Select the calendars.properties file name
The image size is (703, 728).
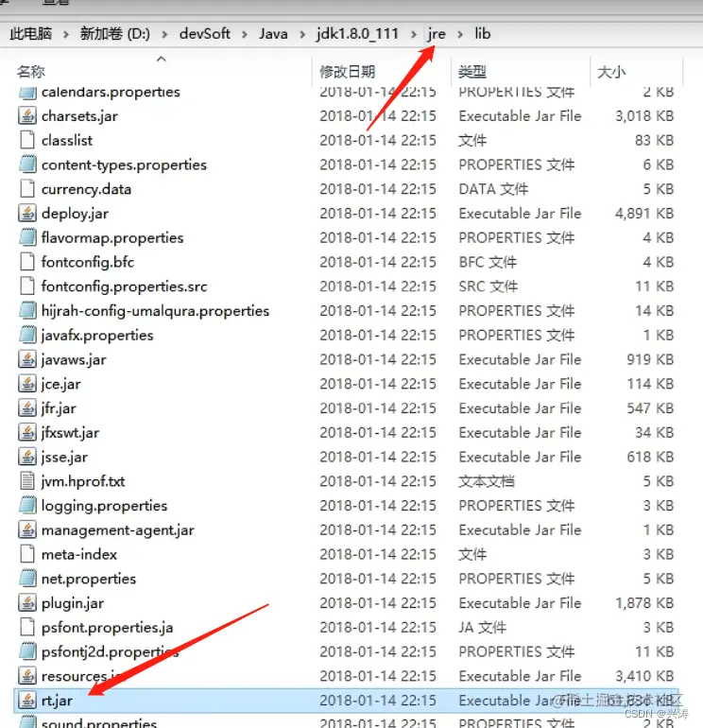click(x=111, y=92)
